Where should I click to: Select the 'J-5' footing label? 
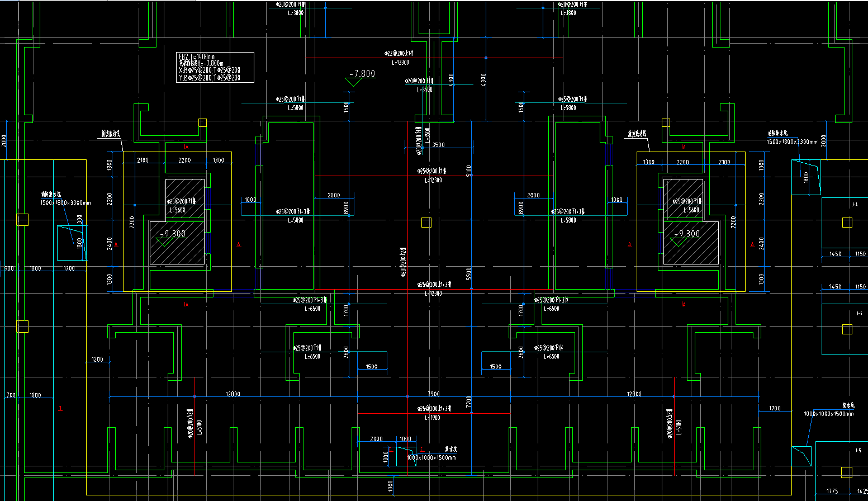[858, 450]
